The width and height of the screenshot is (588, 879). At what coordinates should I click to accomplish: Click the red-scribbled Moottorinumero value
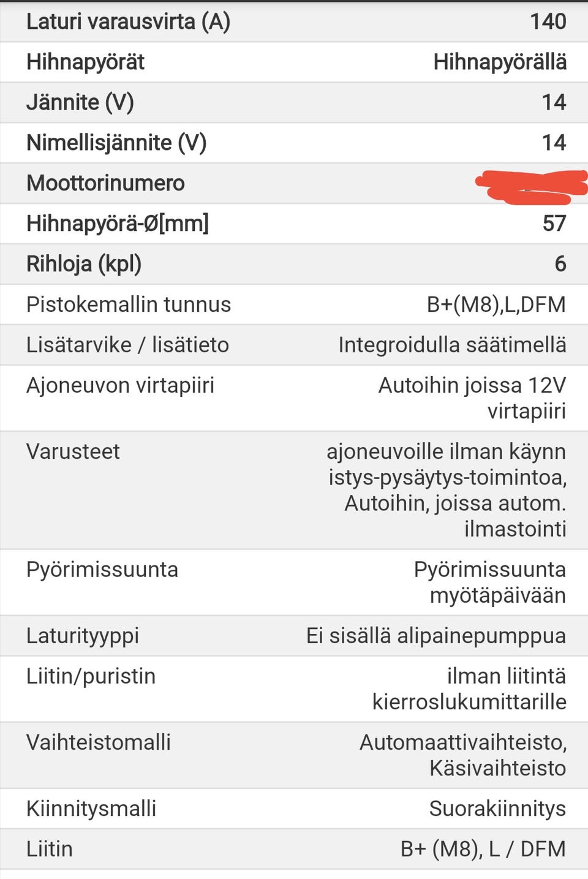[530, 186]
